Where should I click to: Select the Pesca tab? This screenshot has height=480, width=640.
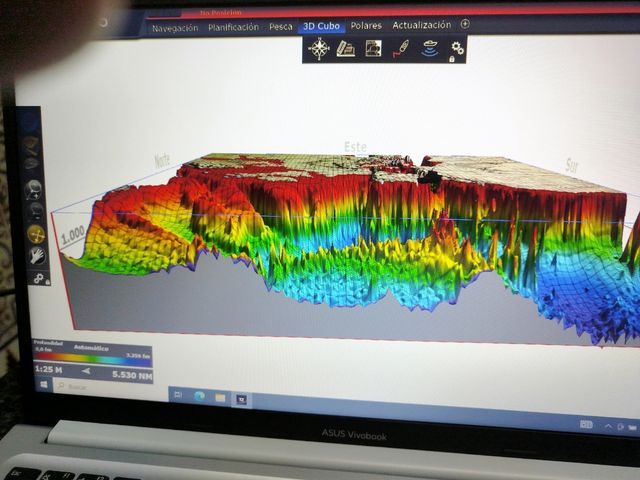[280, 27]
